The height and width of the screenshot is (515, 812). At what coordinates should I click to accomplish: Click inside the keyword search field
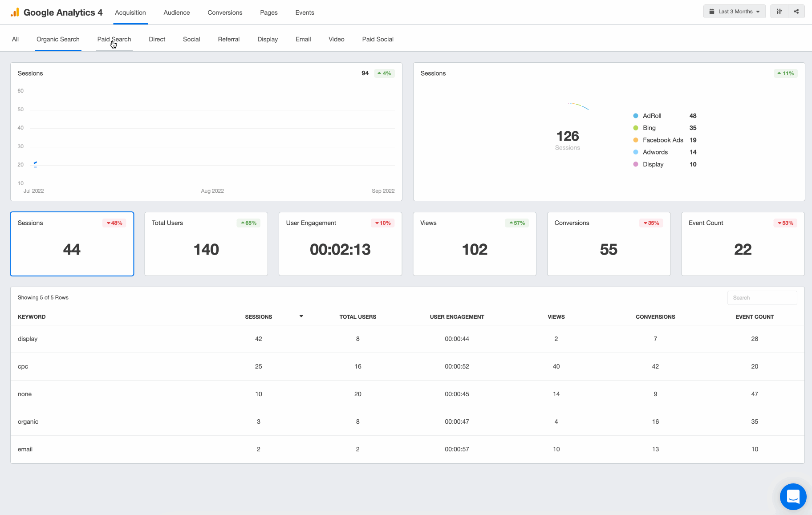pos(762,297)
